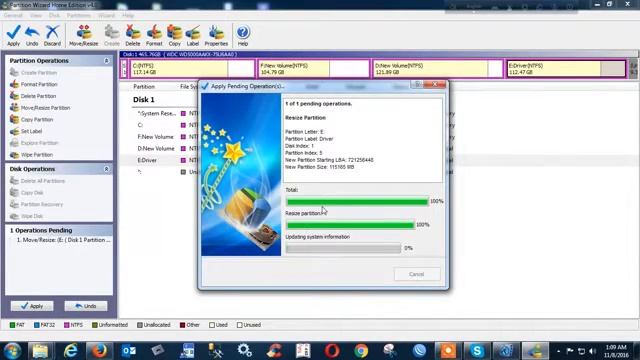Image resolution: width=640 pixels, height=360 pixels.
Task: Click the Apply button below the pending list
Action: 32,306
